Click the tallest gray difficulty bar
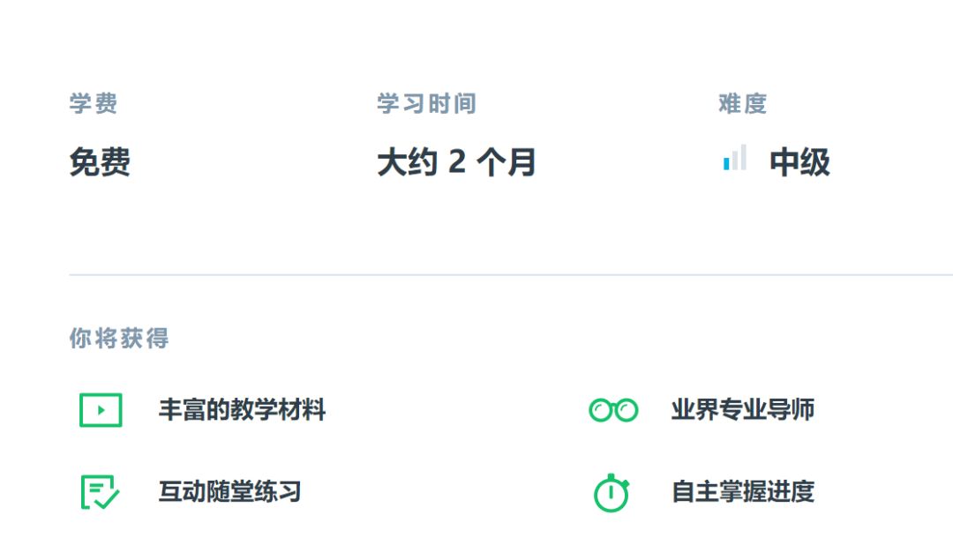The width and height of the screenshot is (953, 560). 743,157
